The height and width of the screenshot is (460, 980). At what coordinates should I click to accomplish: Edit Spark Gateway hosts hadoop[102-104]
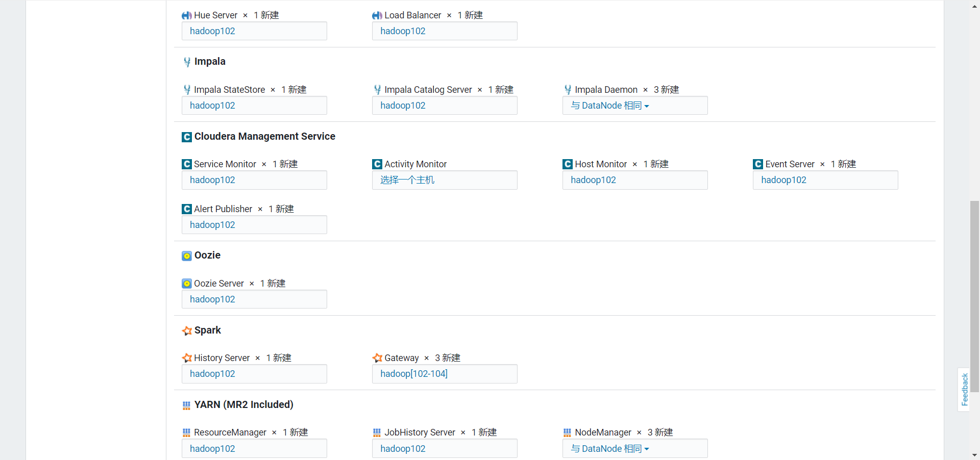(445, 374)
